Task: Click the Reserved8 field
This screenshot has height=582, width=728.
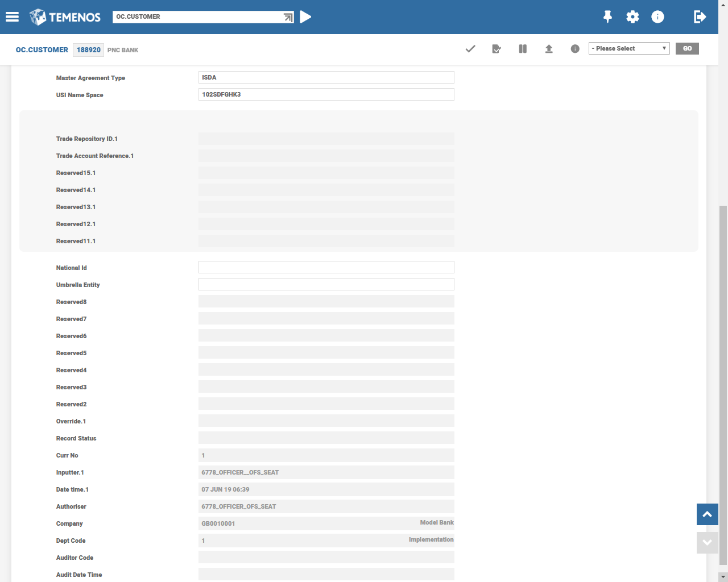Action: [x=326, y=301]
